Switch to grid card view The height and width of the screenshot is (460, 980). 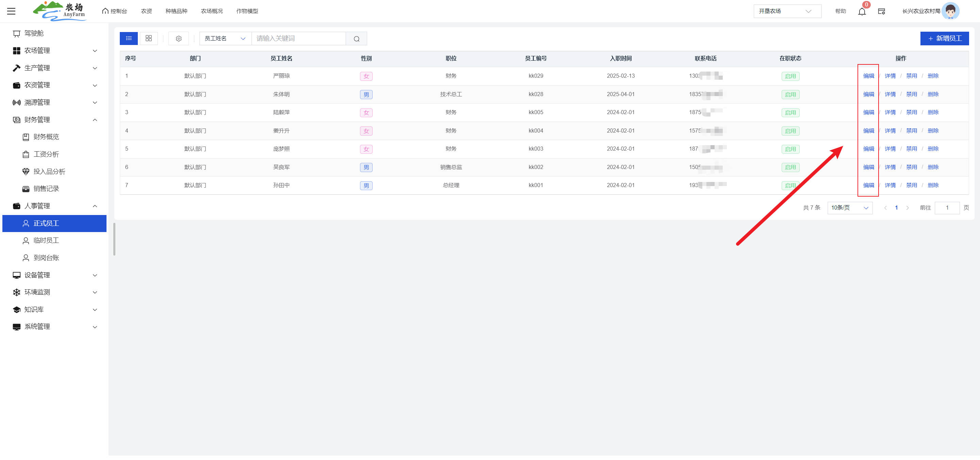[149, 39]
